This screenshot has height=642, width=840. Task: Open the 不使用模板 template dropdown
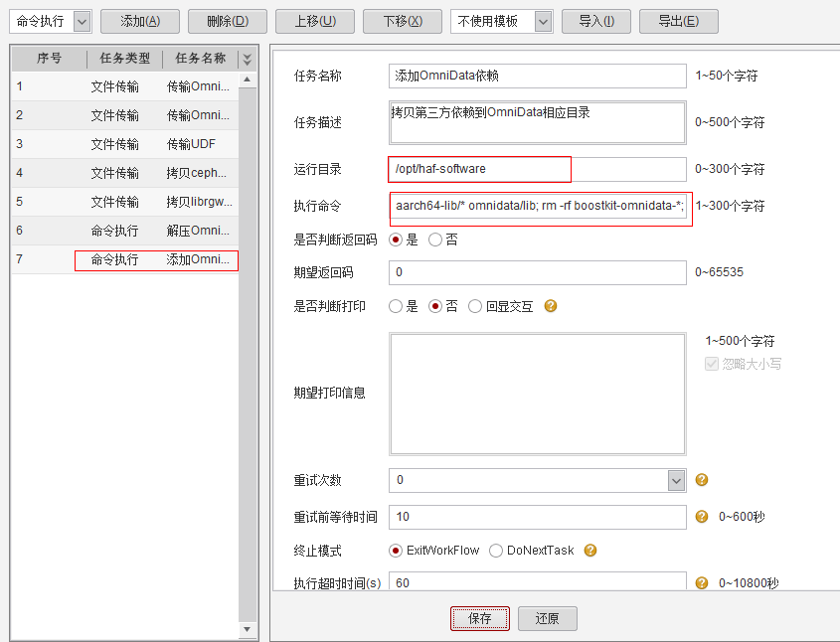(x=543, y=22)
